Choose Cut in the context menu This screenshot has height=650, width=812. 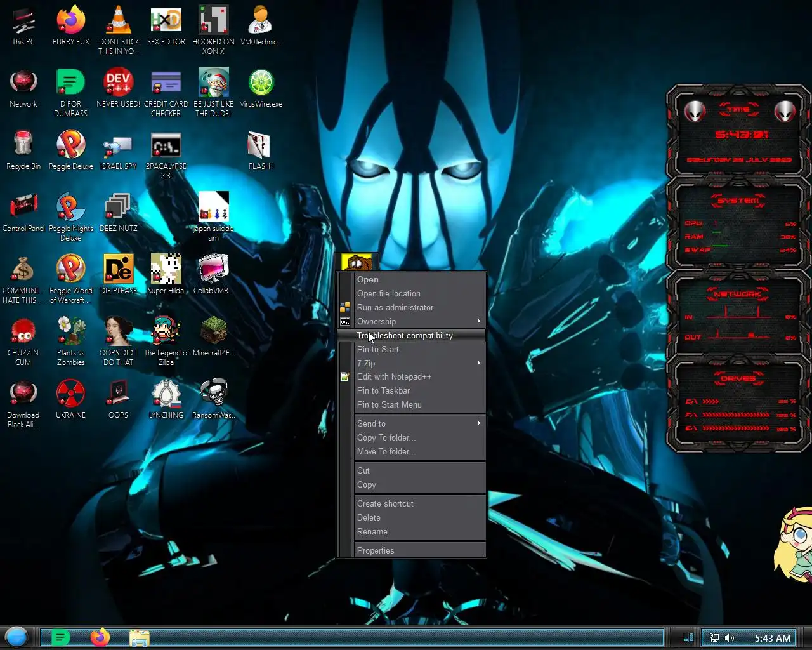(x=412, y=470)
